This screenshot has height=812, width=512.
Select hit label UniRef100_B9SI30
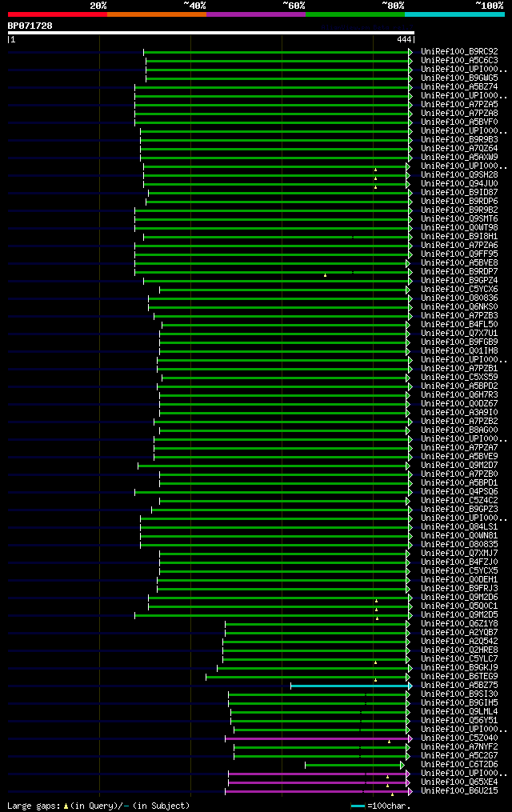[459, 694]
